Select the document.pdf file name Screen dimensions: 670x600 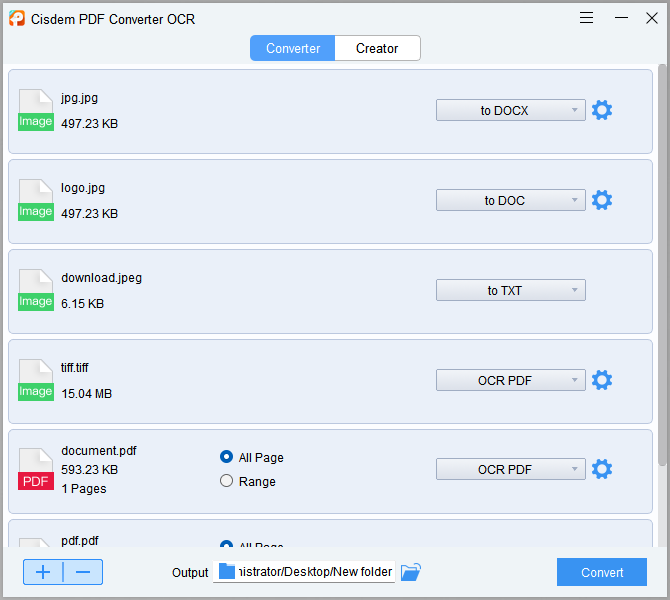tap(99, 450)
